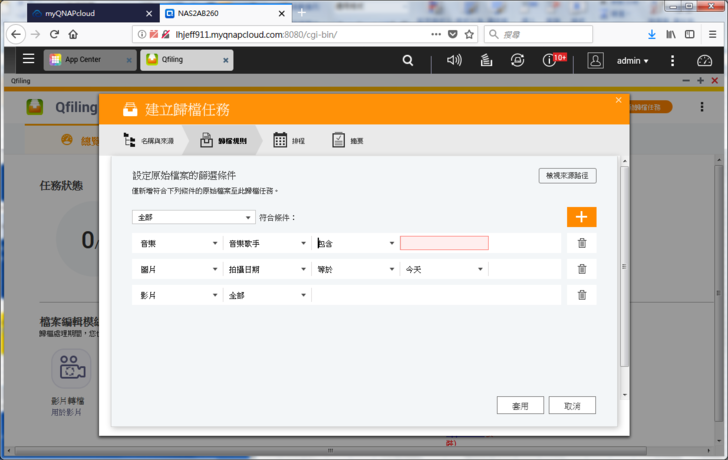
Task: Open the QTS main menu hamburger icon
Action: [x=28, y=60]
